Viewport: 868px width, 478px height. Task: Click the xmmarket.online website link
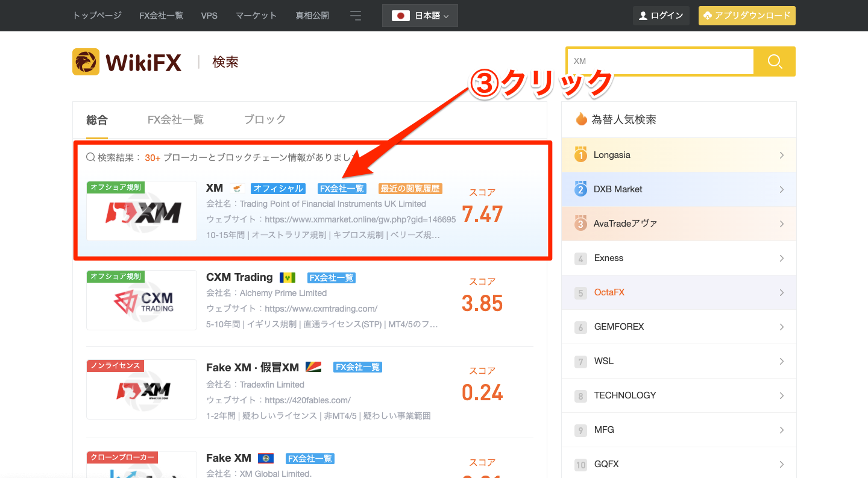[x=360, y=219]
